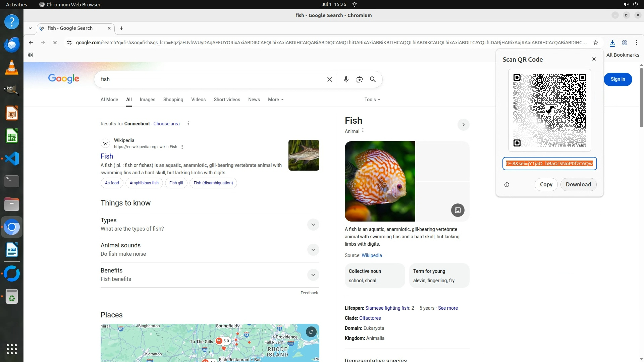This screenshot has width=644, height=362.
Task: Open Tools dropdown menu
Action: click(x=372, y=100)
